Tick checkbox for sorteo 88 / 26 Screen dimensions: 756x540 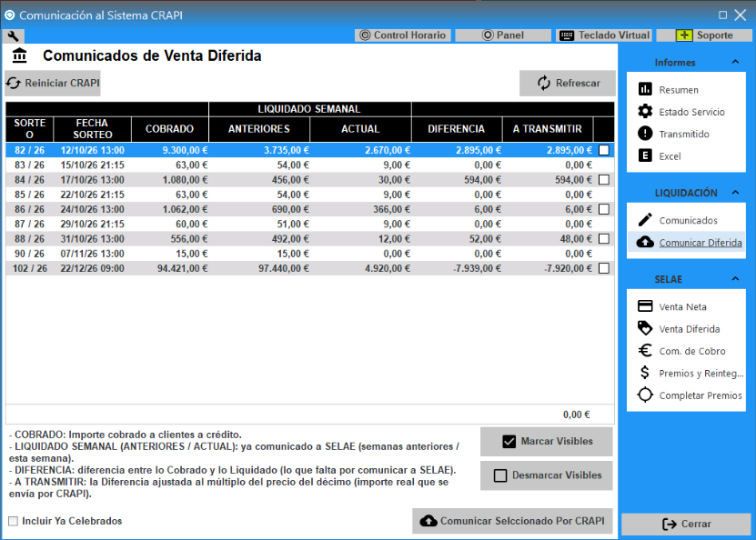click(x=604, y=238)
